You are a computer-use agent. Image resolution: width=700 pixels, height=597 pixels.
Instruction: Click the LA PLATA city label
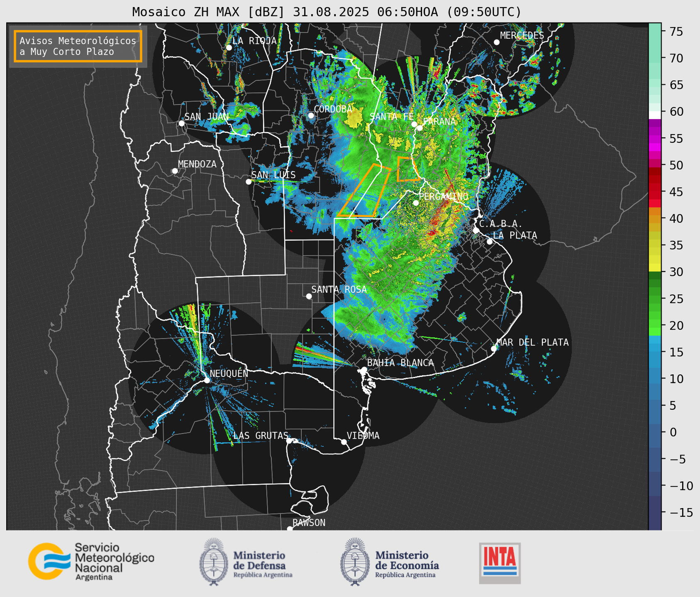coord(515,235)
